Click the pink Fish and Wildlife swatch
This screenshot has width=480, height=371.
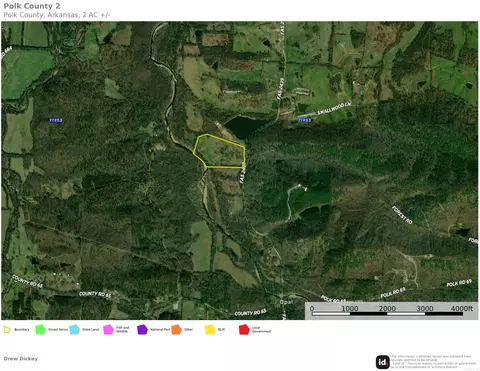point(108,330)
